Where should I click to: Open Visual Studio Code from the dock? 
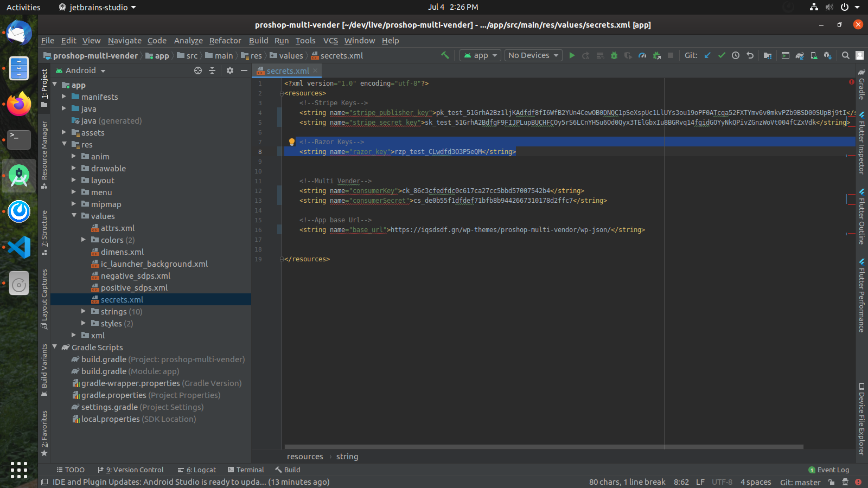[x=19, y=248]
